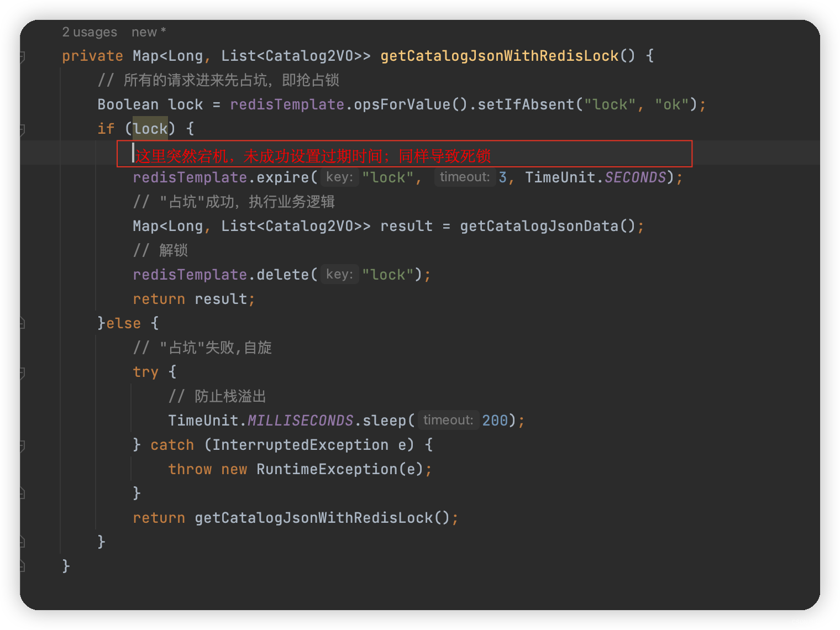Image resolution: width=840 pixels, height=630 pixels.
Task: Toggle the fold marker on the }else line
Action: (22, 323)
